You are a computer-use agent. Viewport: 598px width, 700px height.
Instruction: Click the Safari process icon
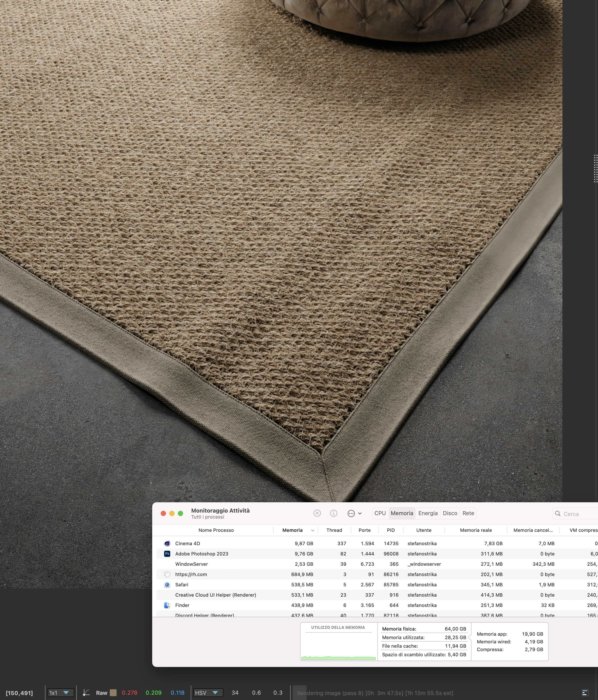pos(167,584)
